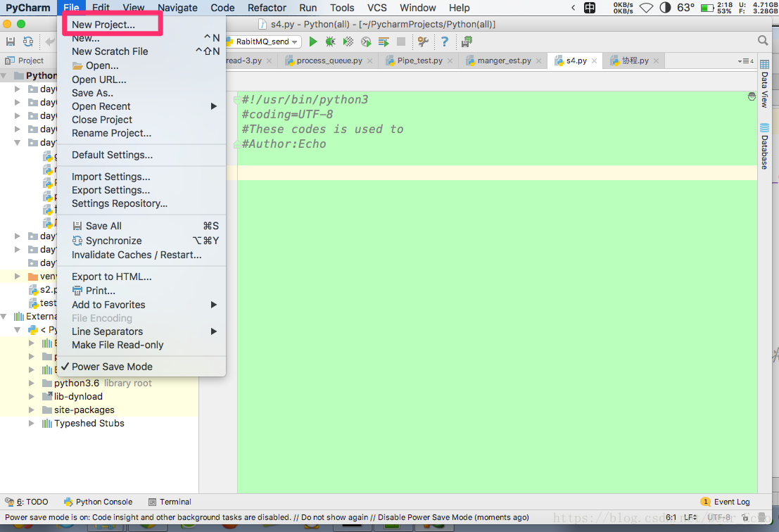Click Make File Read-only menu entry
The width and height of the screenshot is (779, 532).
[141, 345]
